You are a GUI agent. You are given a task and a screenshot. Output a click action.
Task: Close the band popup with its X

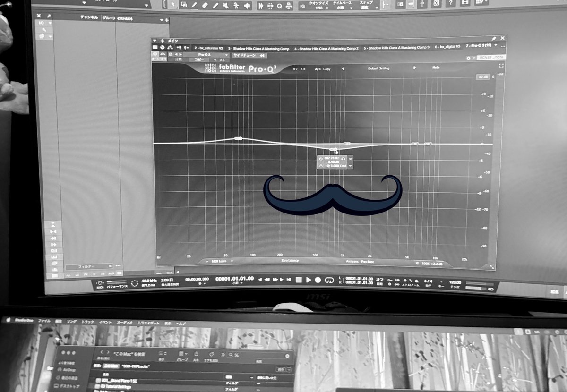[x=350, y=159]
